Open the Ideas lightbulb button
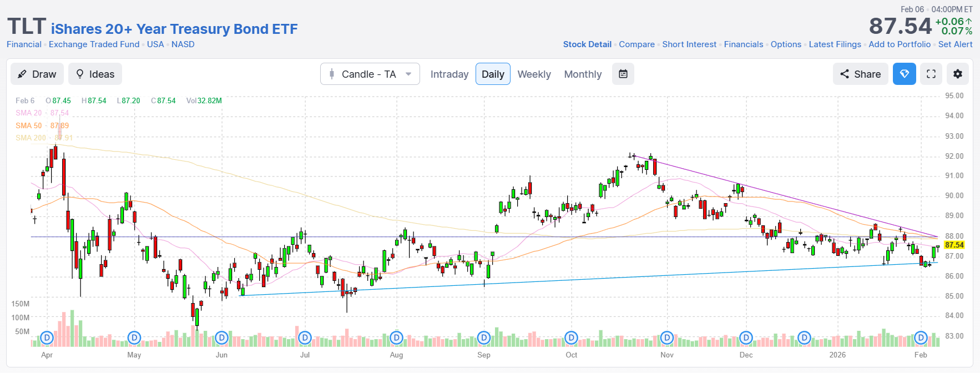This screenshot has width=980, height=373. [95, 74]
